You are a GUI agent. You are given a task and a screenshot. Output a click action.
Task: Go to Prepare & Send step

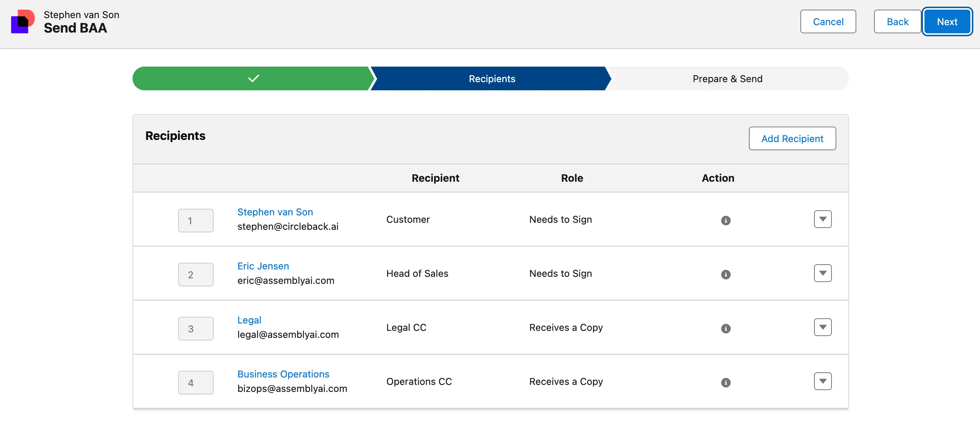pos(727,79)
